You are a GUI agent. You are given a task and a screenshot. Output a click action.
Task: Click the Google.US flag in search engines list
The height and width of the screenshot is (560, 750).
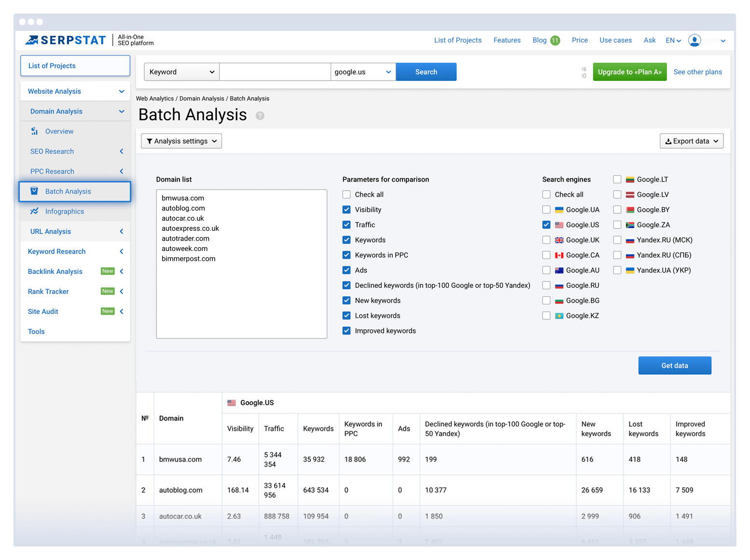pos(559,225)
